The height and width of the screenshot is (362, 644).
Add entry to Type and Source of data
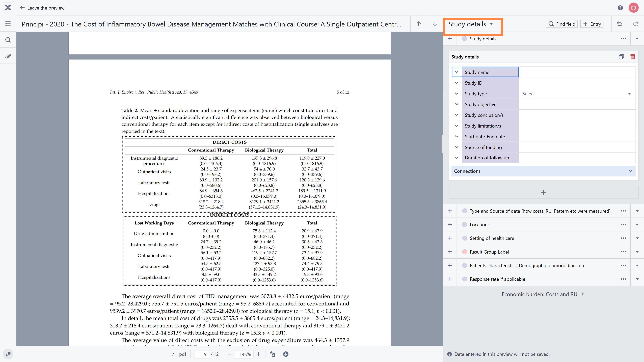[x=450, y=211]
